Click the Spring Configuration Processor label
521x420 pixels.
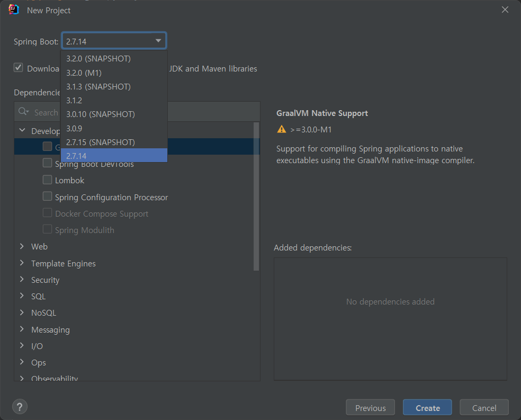click(x=111, y=197)
